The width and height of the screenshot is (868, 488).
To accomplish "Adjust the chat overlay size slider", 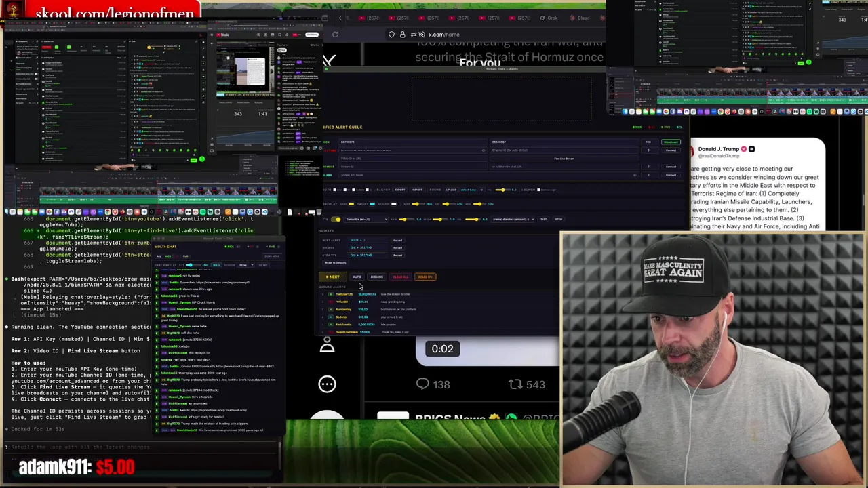I will (193, 265).
